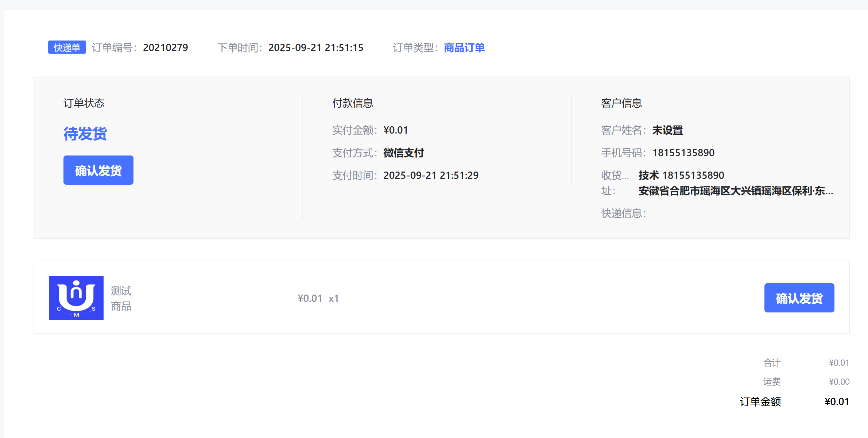
Task: Click the payment time 2025-09-21 21:51:29
Action: (431, 175)
